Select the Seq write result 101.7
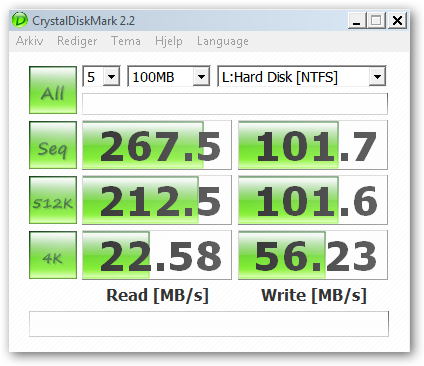 tap(313, 145)
